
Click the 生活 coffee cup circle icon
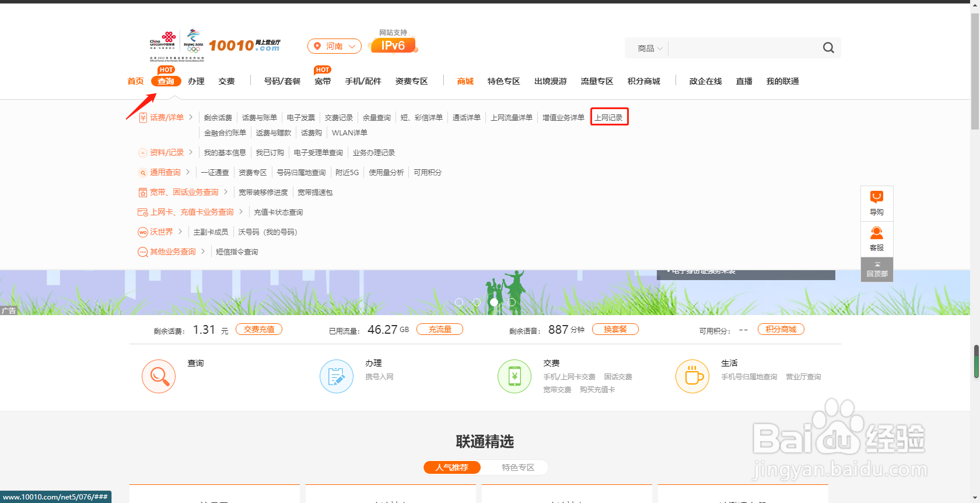pos(692,376)
